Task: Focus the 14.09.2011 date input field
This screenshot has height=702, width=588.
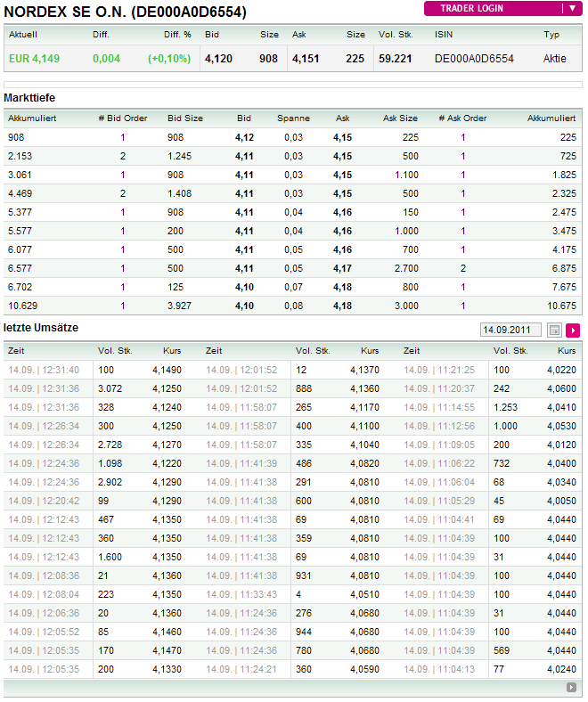Action: [510, 330]
